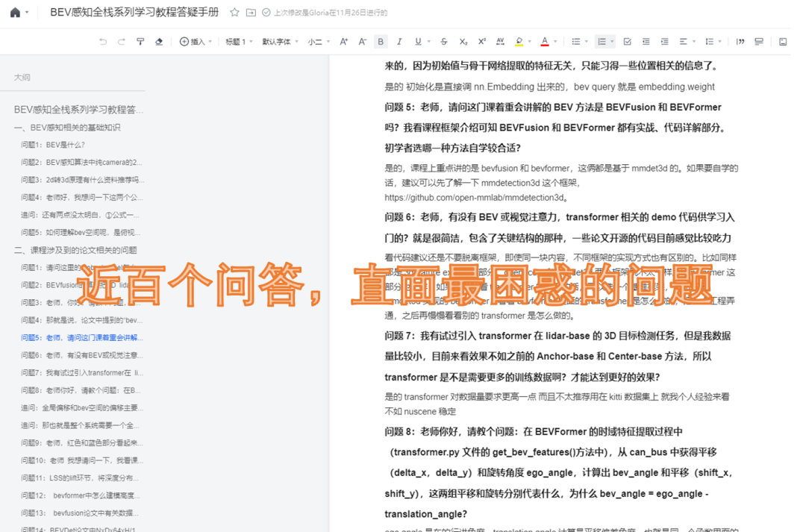Toggle strikethrough formatting

click(443, 42)
